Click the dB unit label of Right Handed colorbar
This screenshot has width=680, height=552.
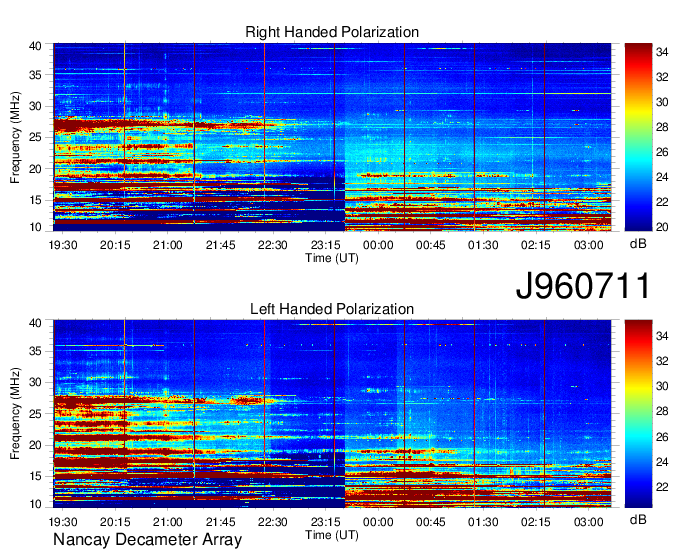(638, 244)
